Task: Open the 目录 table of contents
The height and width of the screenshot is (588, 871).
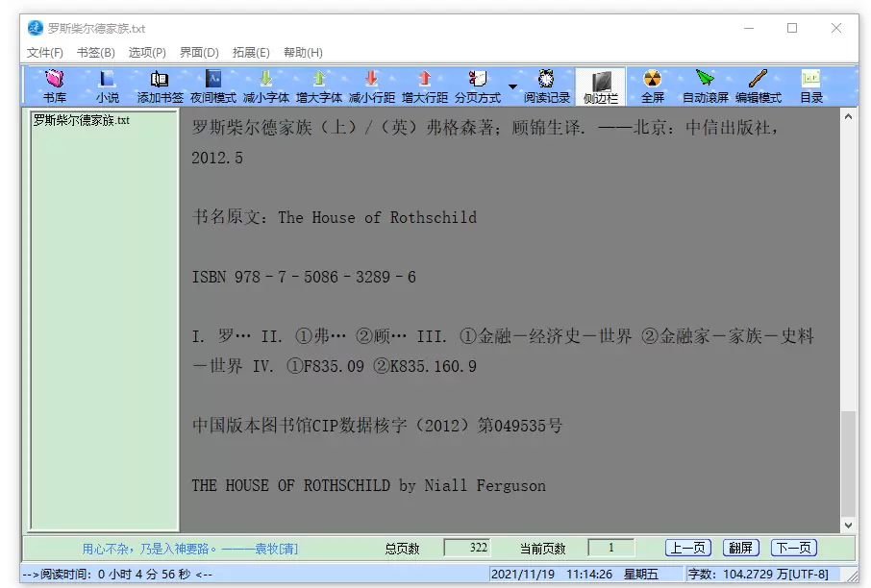Action: (811, 86)
